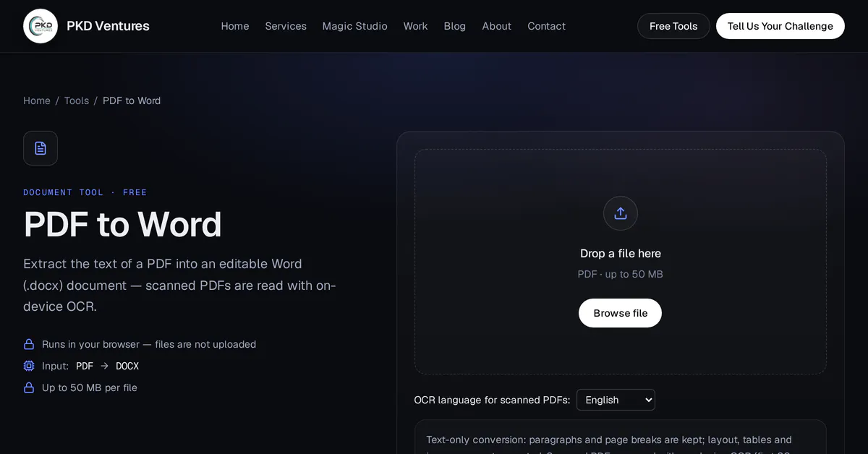
Task: Follow the Tools breadcrumb link
Action: [77, 100]
